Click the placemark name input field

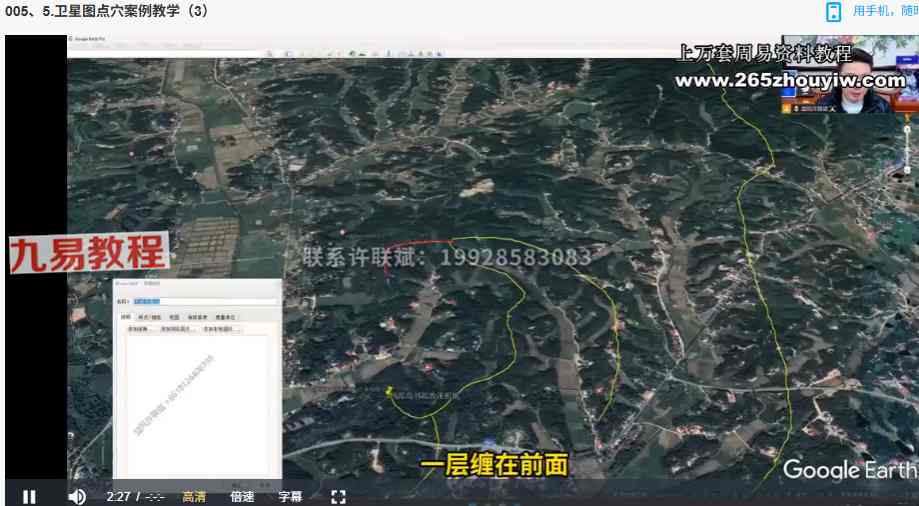click(204, 300)
